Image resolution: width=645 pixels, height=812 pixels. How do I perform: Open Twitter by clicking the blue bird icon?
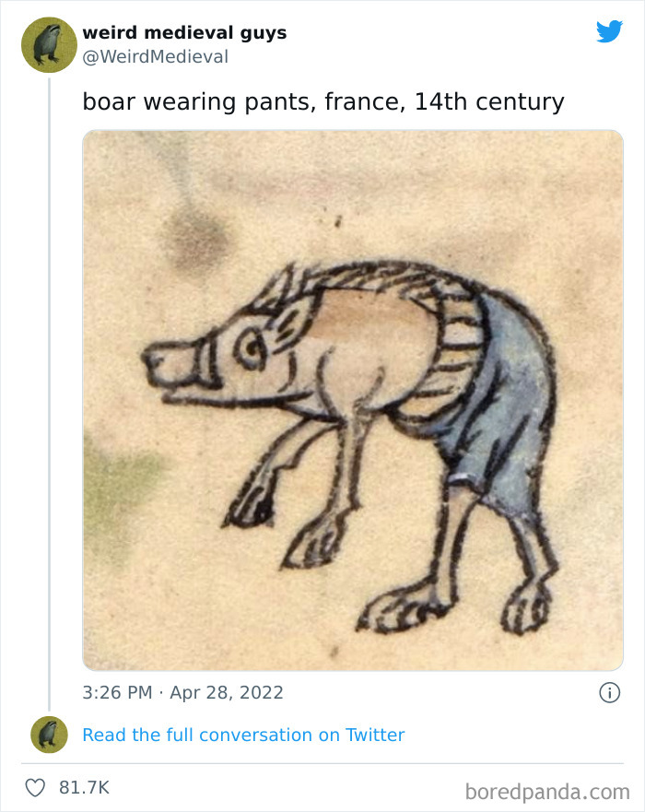pyautogui.click(x=611, y=31)
